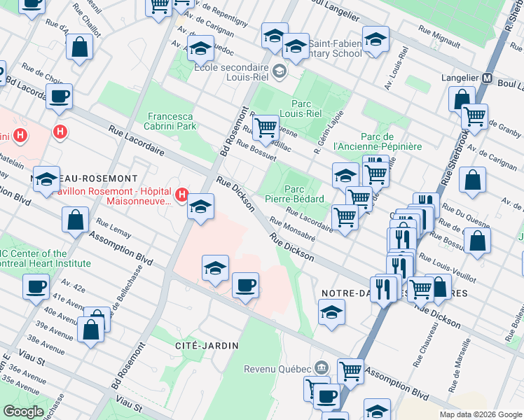524x420 pixels.
Task: Click the Parc Pierre-Bédard label
Action: pyautogui.click(x=294, y=194)
